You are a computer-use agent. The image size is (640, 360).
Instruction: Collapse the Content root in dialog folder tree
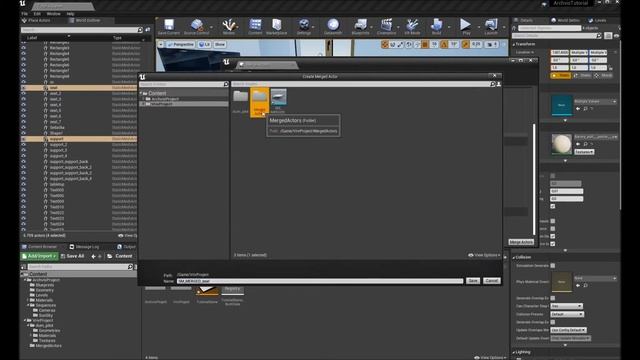[140, 93]
